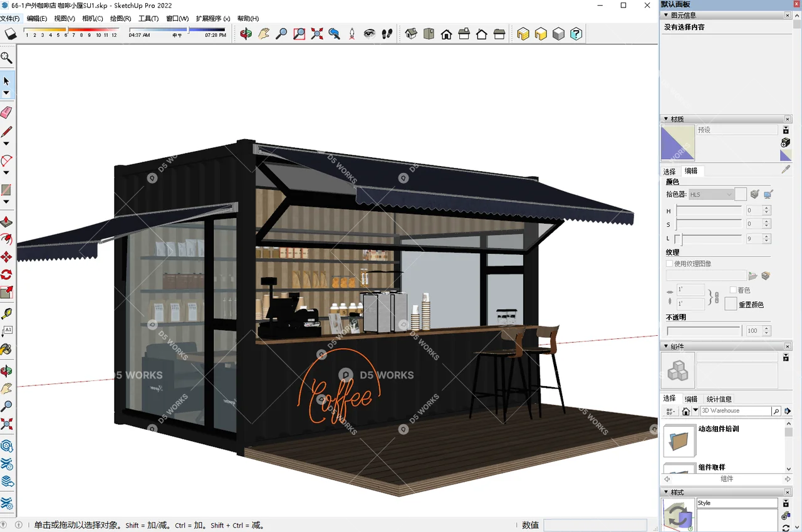Activate the Select arrow tool
The width and height of the screenshot is (802, 532).
(6, 80)
